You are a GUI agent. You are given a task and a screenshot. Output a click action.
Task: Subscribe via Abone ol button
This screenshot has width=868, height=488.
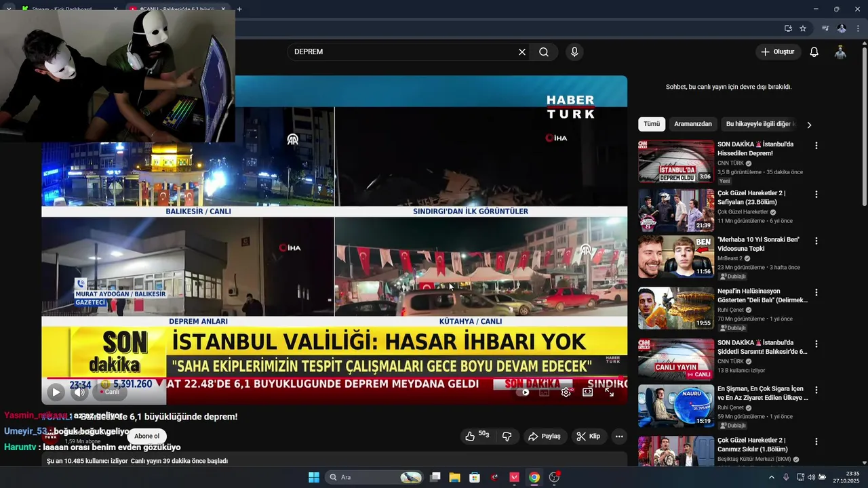(146, 436)
